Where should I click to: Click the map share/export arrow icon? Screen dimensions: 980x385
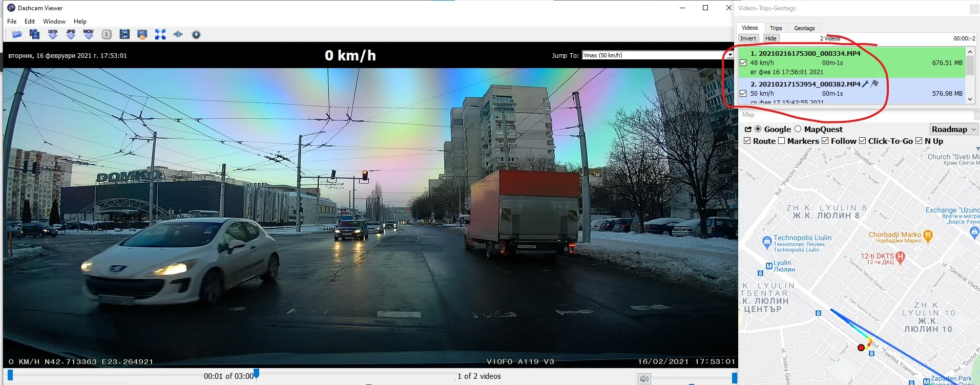(748, 130)
